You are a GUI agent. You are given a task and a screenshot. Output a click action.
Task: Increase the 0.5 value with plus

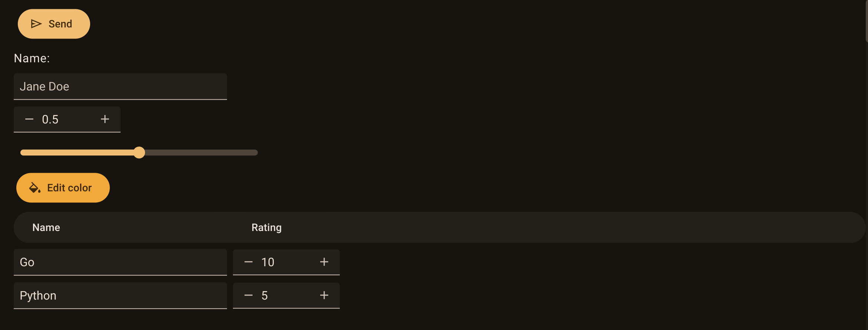(x=105, y=119)
